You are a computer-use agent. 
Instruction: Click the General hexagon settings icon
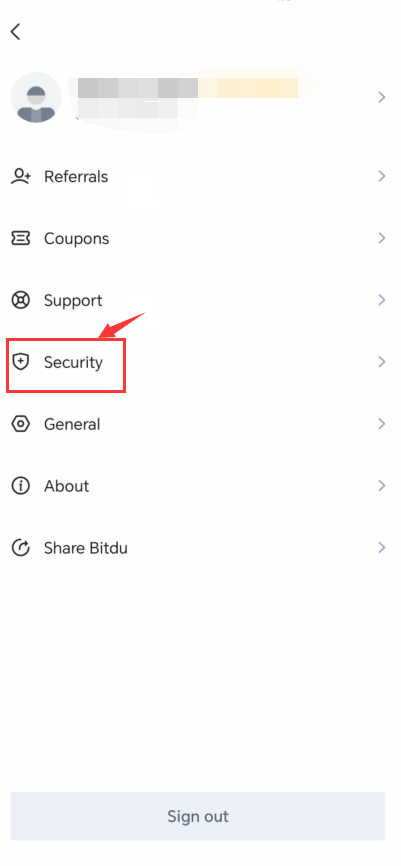[x=20, y=424]
